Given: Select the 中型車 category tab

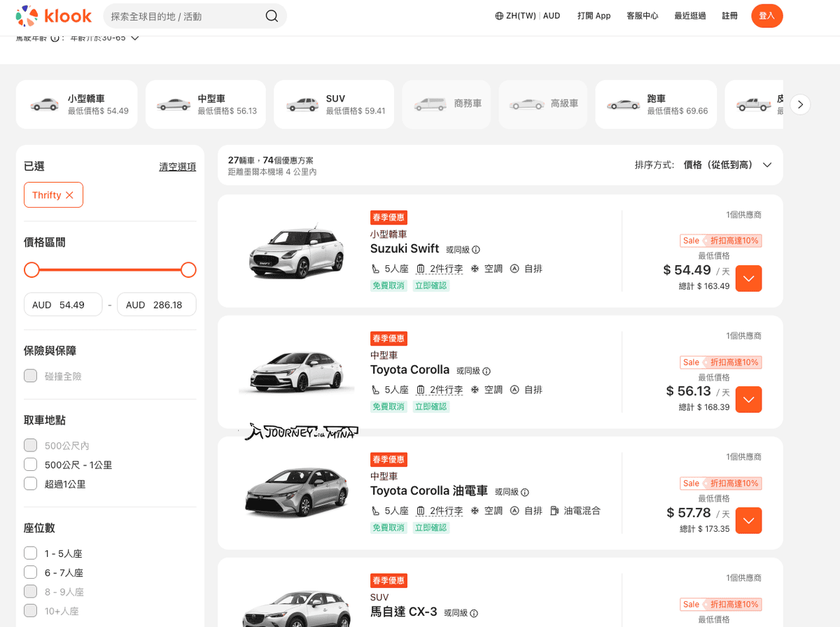Looking at the screenshot, I should pos(206,104).
